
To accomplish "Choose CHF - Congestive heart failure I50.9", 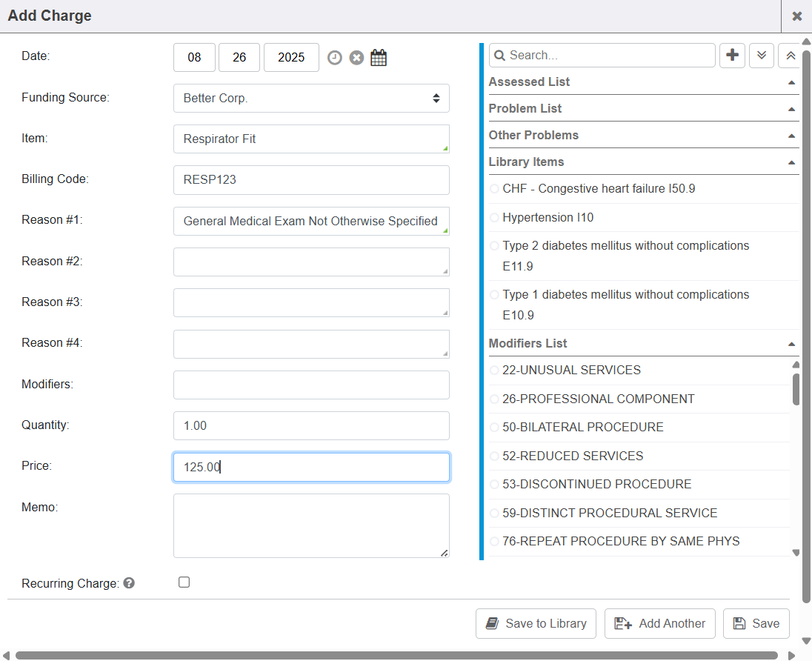I will pyautogui.click(x=494, y=189).
